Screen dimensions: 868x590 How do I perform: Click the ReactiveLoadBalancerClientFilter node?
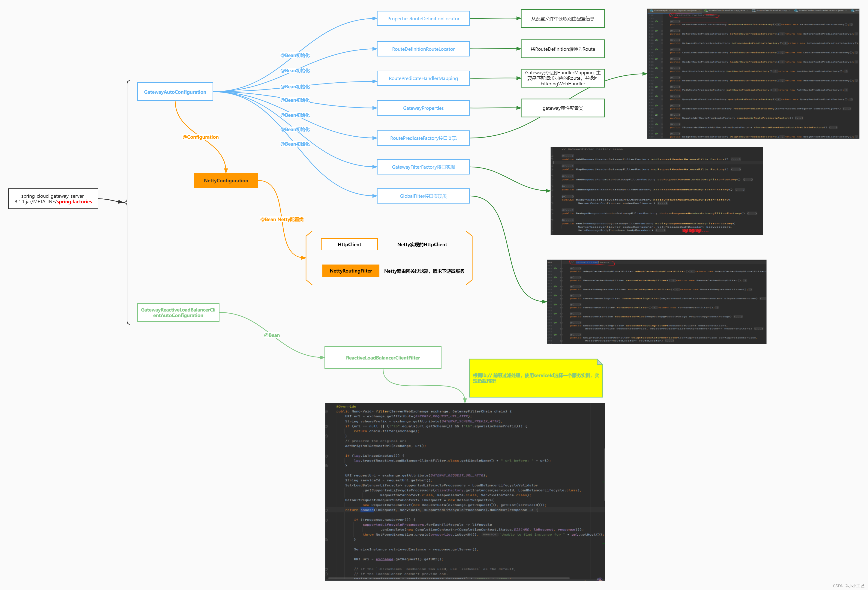382,357
